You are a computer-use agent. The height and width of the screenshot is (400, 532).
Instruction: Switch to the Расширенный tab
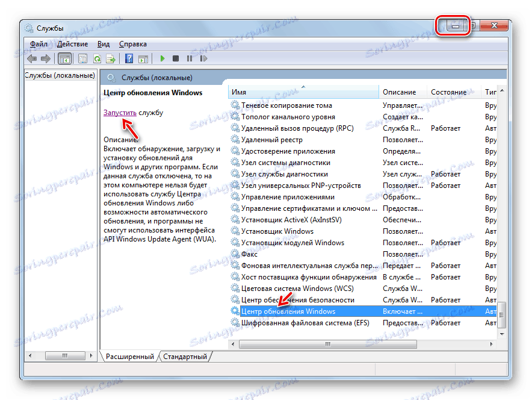[129, 357]
